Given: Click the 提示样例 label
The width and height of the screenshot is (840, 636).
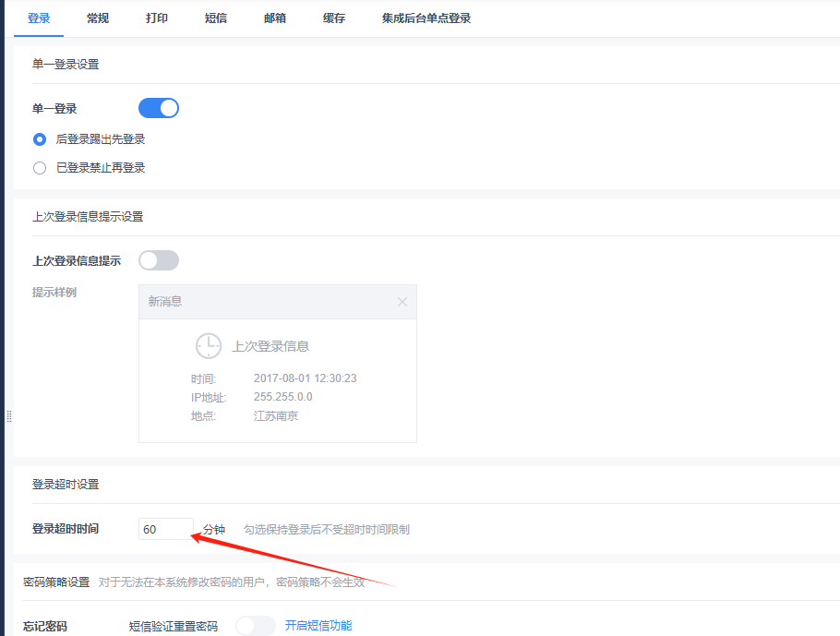Looking at the screenshot, I should 54,292.
